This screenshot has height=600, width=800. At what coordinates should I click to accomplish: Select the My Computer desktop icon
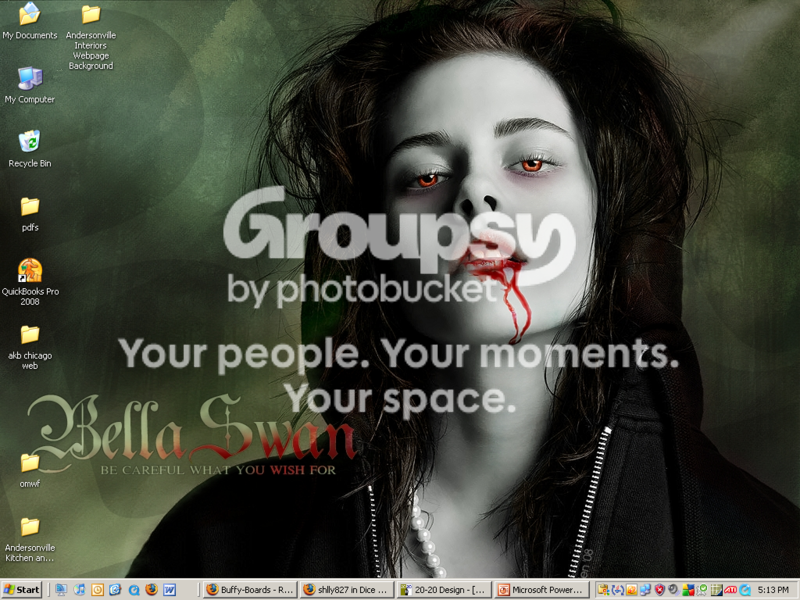tap(30, 86)
